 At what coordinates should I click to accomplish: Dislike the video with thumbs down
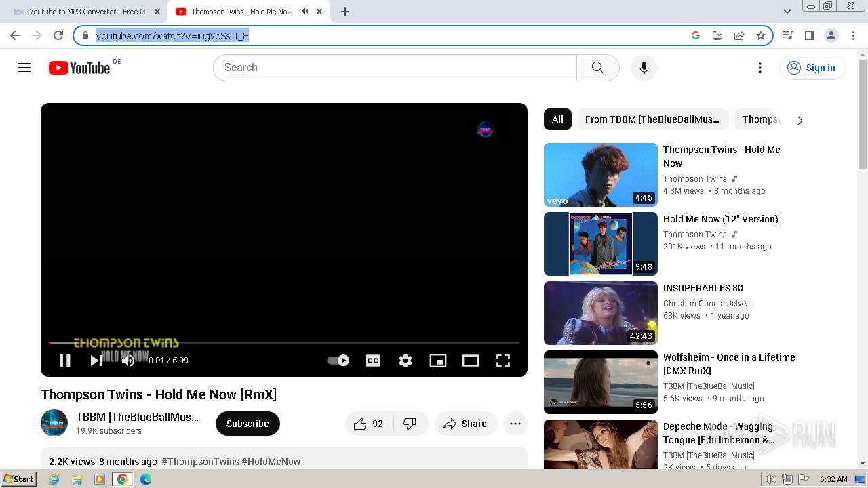coord(410,424)
